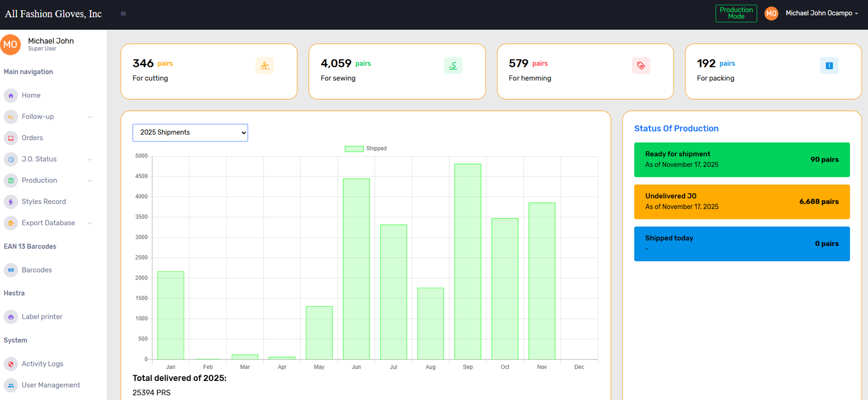Screen dimensions: 868x400
Task: Expand the Follow-up submenu chevron
Action: (90, 117)
